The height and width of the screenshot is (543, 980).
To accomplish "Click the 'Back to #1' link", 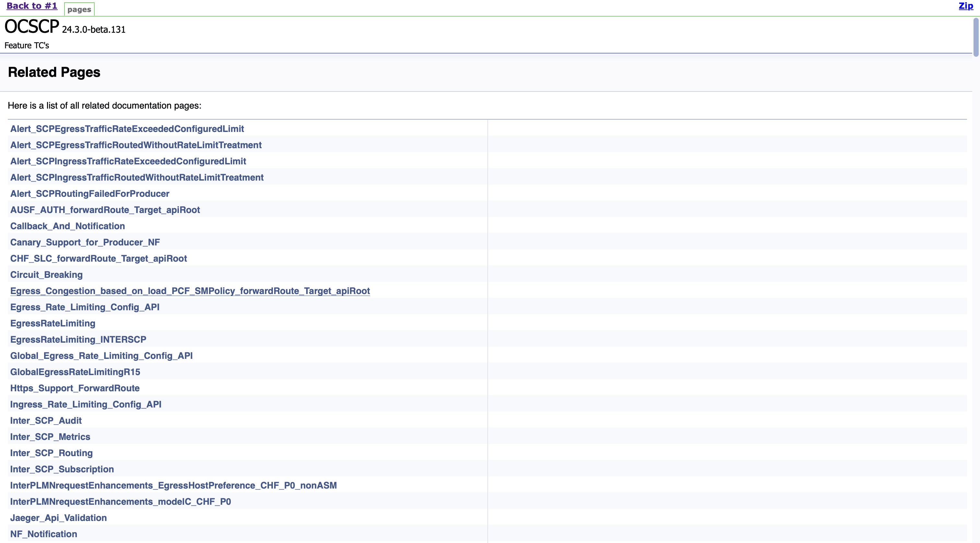I will click(32, 6).
